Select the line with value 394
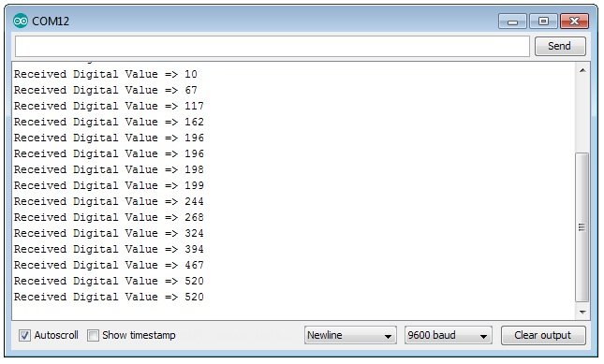Image resolution: width=604 pixels, height=364 pixels. [109, 249]
